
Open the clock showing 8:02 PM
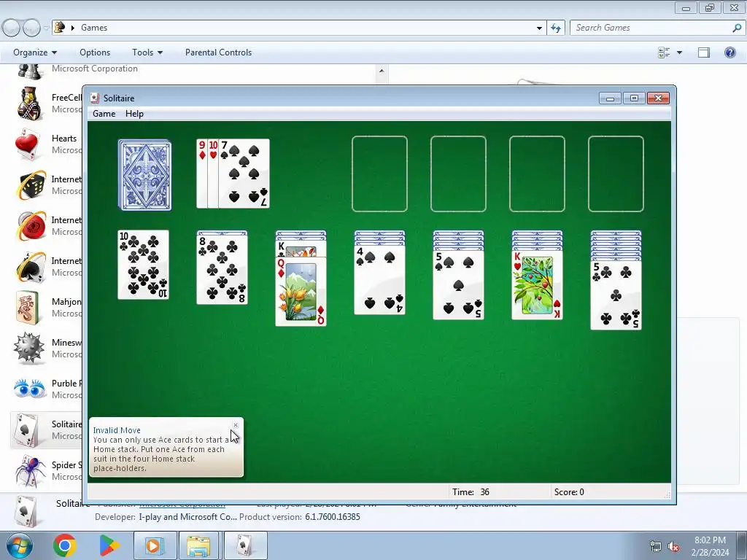point(710,546)
